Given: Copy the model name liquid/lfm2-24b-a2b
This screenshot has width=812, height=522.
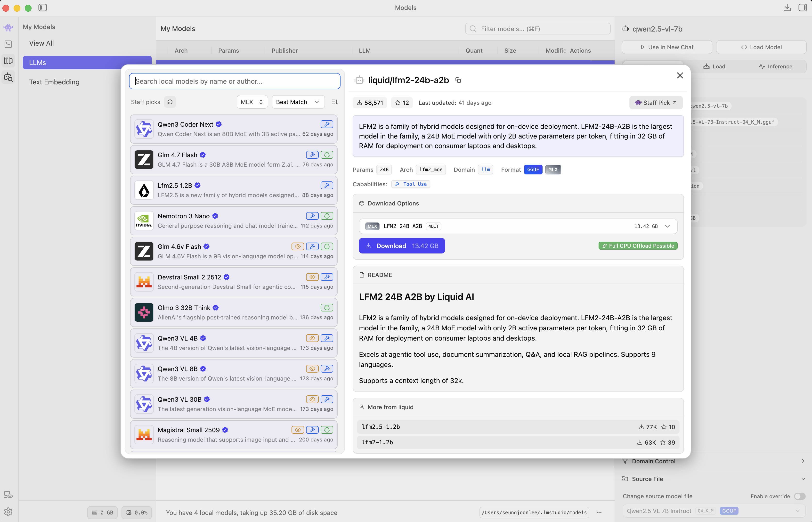Looking at the screenshot, I should (458, 80).
